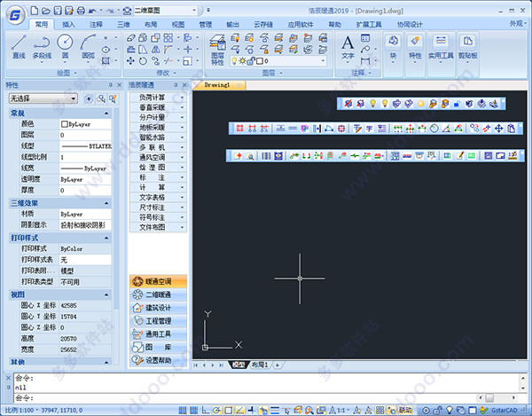532x416 pixels.
Task: Toggle snap mode in status bar
Action: 183,410
